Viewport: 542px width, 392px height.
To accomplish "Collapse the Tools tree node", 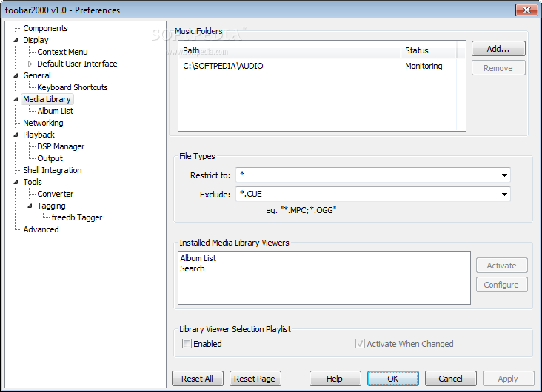I will (16, 183).
